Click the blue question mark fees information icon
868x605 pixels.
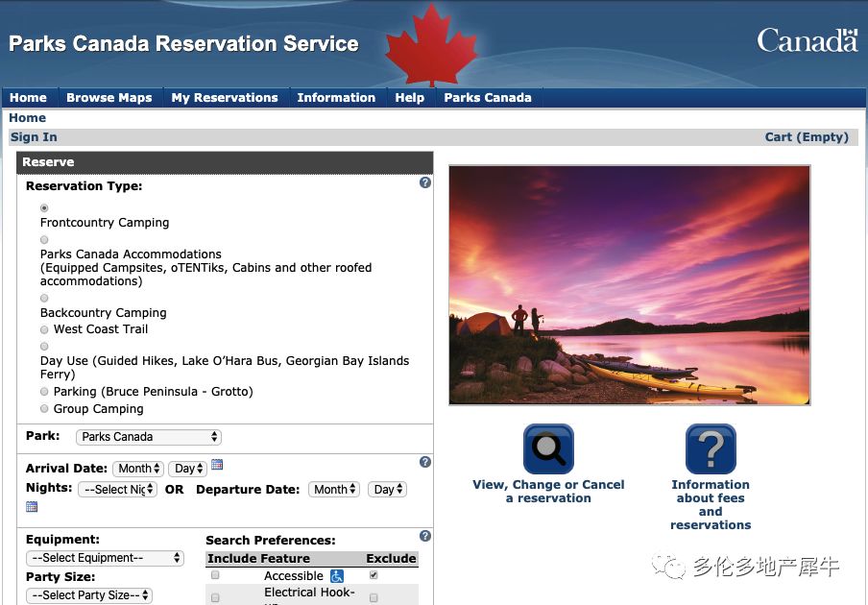pyautogui.click(x=711, y=448)
